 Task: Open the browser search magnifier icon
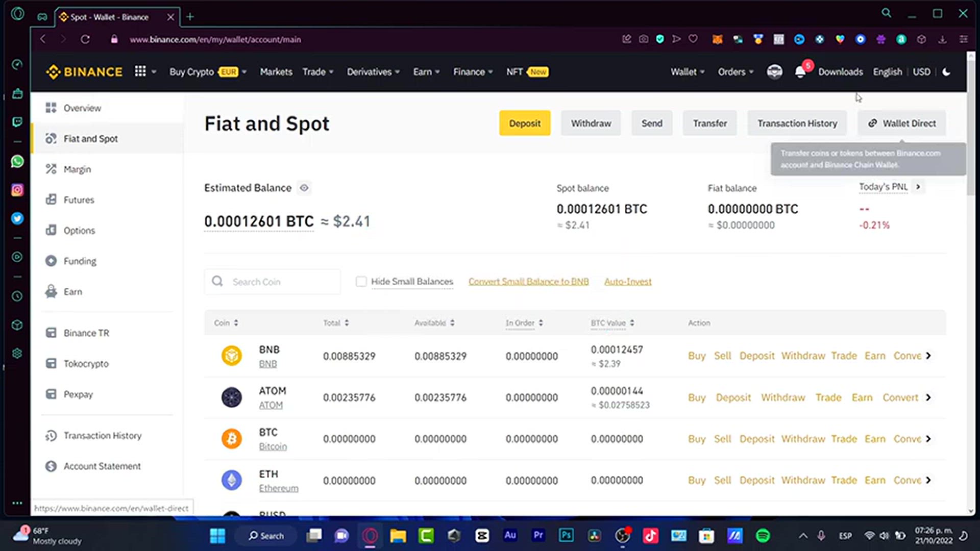[x=887, y=13]
